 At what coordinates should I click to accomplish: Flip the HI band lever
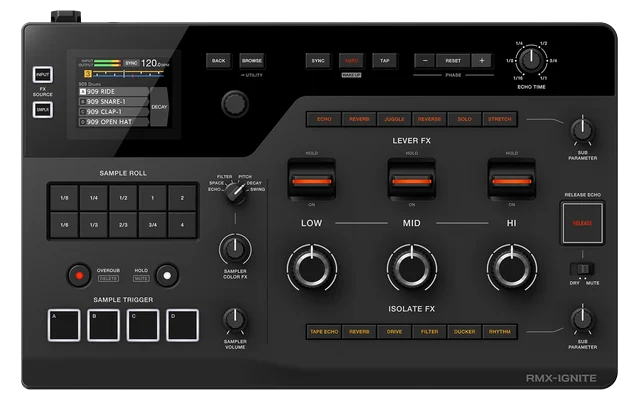coord(511,180)
